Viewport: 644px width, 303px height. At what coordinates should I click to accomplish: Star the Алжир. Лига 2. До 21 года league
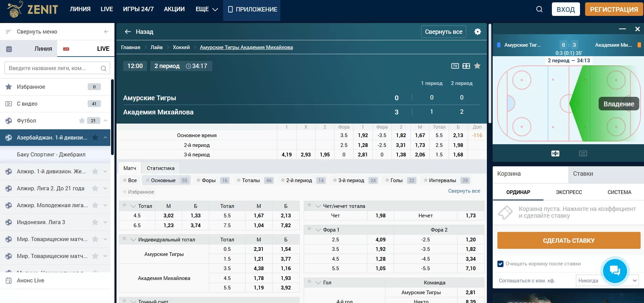pos(95,188)
